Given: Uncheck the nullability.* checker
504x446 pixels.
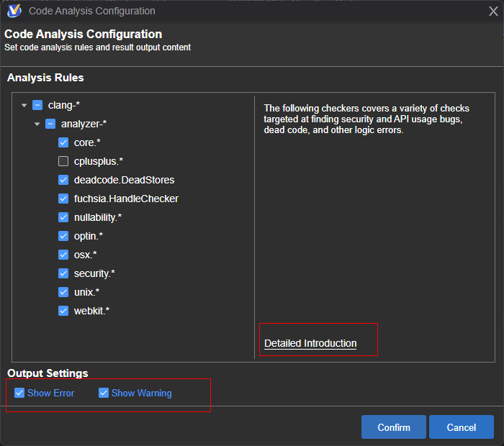Looking at the screenshot, I should (x=63, y=217).
